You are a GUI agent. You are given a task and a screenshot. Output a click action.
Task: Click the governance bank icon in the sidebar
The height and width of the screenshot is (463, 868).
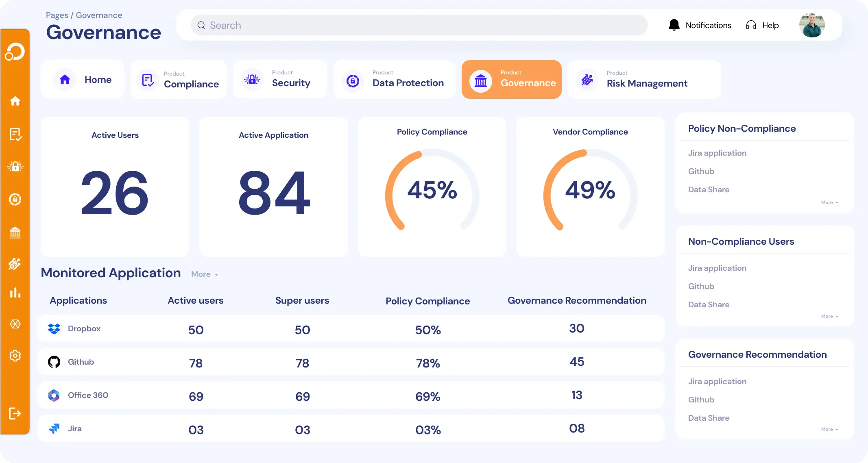coord(15,233)
